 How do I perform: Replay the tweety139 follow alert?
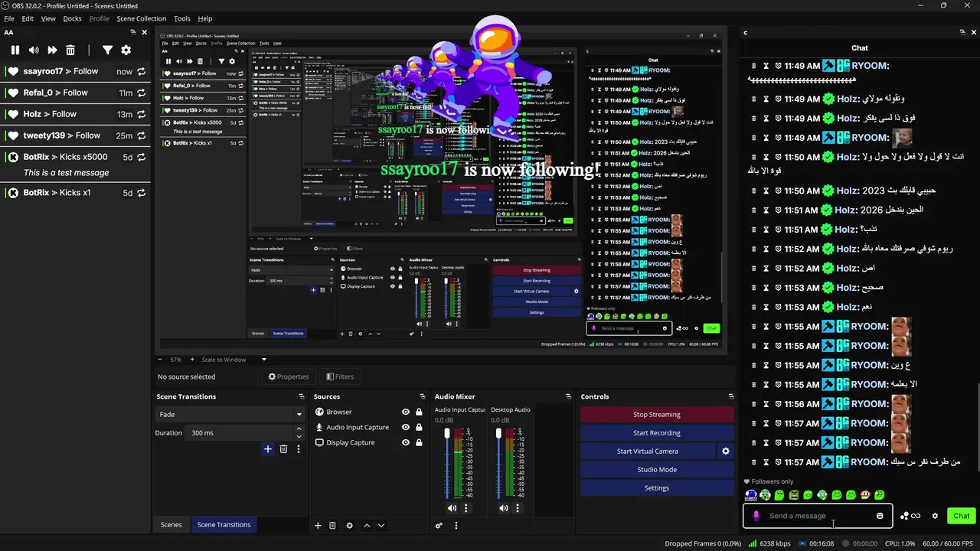[141, 135]
